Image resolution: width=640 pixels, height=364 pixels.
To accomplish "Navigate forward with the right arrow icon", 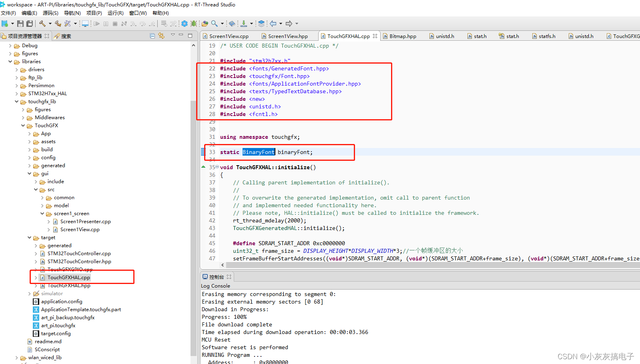I will coord(289,24).
